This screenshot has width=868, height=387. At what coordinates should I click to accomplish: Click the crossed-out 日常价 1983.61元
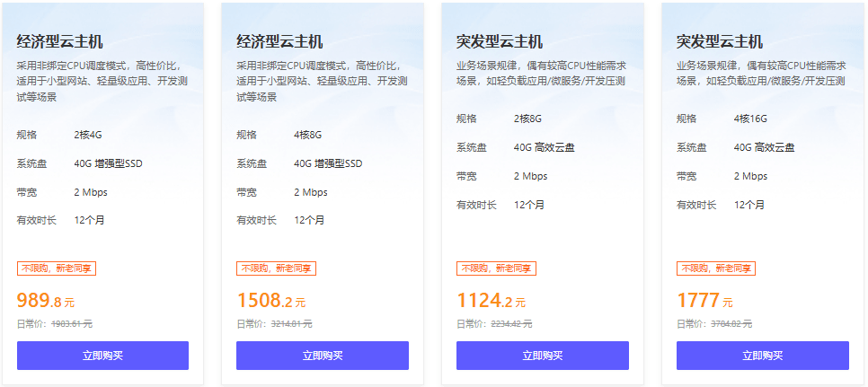(71, 324)
